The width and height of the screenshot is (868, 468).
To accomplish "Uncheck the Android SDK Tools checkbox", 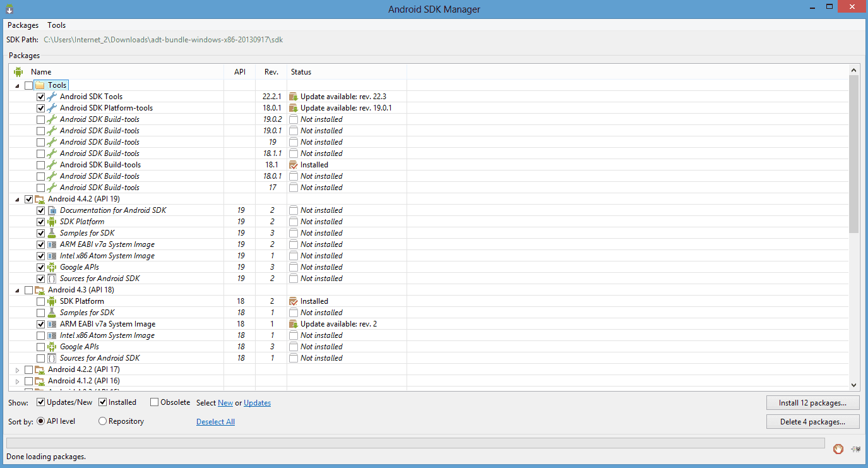I will (40, 97).
